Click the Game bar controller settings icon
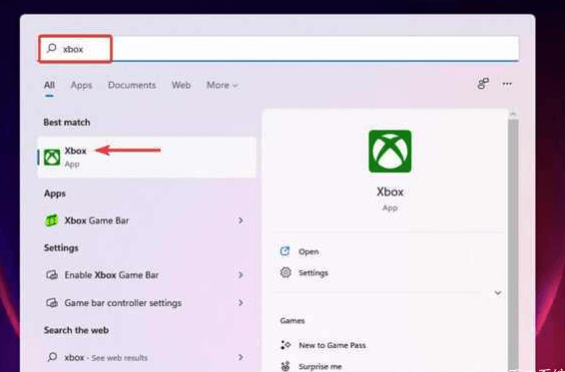 (52, 303)
